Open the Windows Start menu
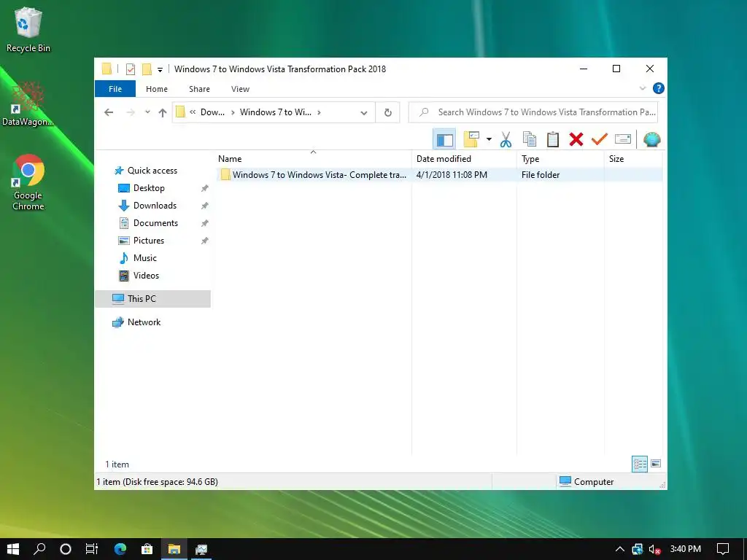 point(13,549)
